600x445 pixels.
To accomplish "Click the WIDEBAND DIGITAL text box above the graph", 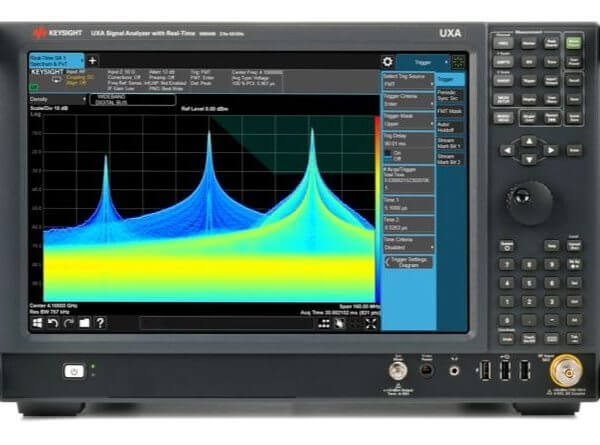I will tap(133, 99).
